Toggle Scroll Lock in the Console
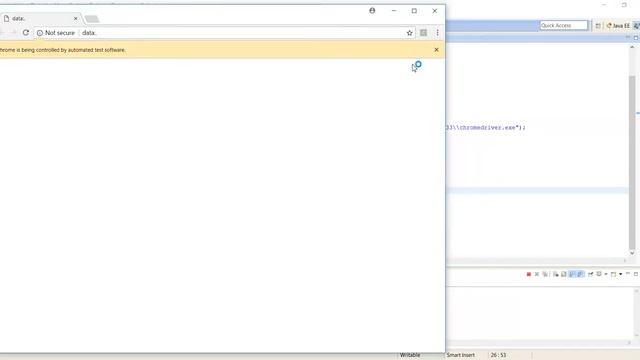This screenshot has height=360, width=640. (x=564, y=274)
